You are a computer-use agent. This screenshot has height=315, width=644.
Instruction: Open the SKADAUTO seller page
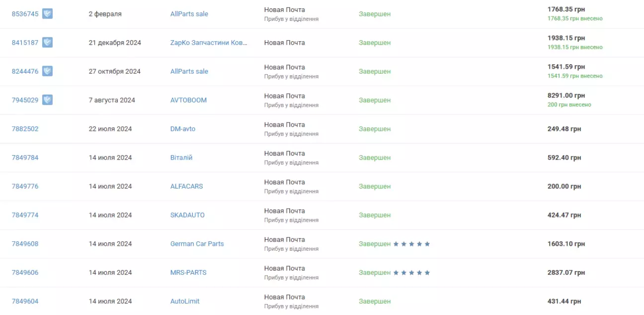click(187, 215)
